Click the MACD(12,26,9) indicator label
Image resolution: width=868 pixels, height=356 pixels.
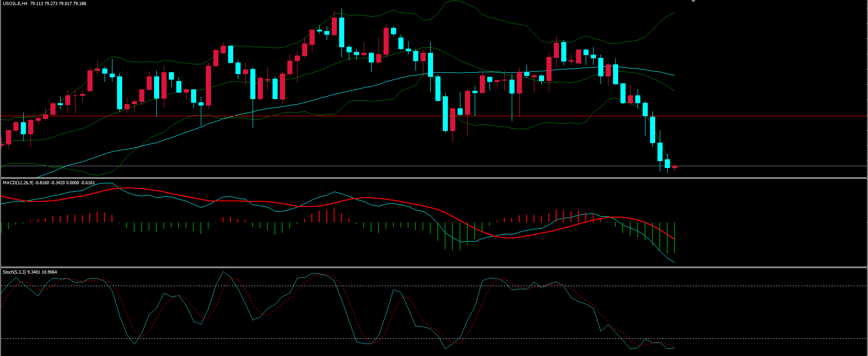[x=18, y=183]
